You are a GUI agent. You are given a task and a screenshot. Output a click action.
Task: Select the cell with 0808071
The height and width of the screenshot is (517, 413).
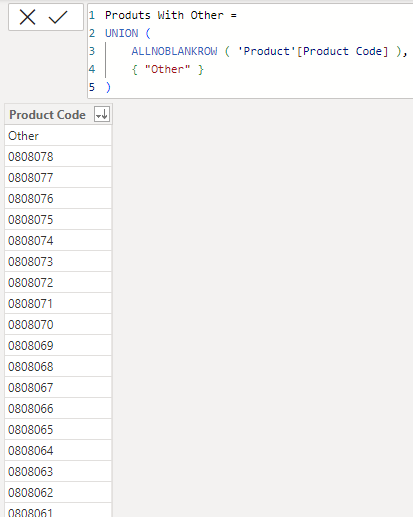(x=58, y=304)
